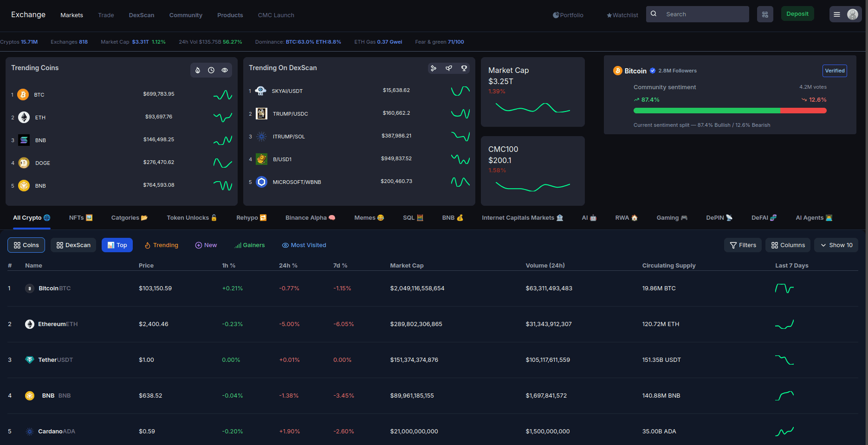Open the Trade menu
868x445 pixels.
point(106,15)
